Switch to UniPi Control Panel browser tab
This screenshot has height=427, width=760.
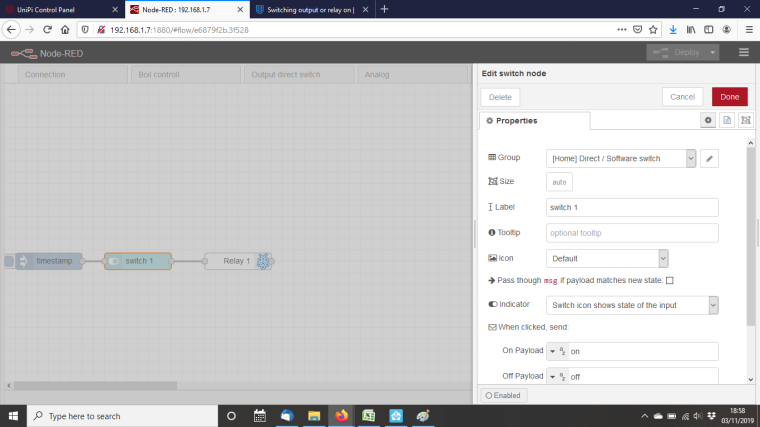pos(62,9)
